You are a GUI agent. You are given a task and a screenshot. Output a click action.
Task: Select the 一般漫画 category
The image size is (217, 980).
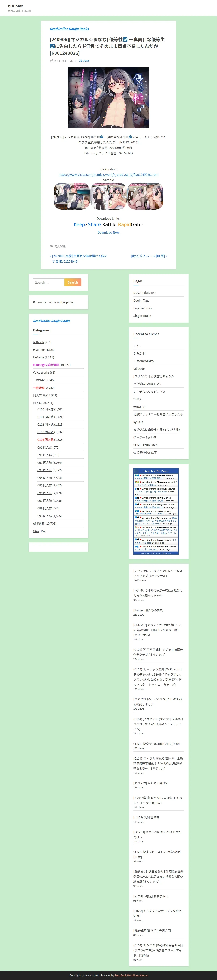(x=39, y=388)
